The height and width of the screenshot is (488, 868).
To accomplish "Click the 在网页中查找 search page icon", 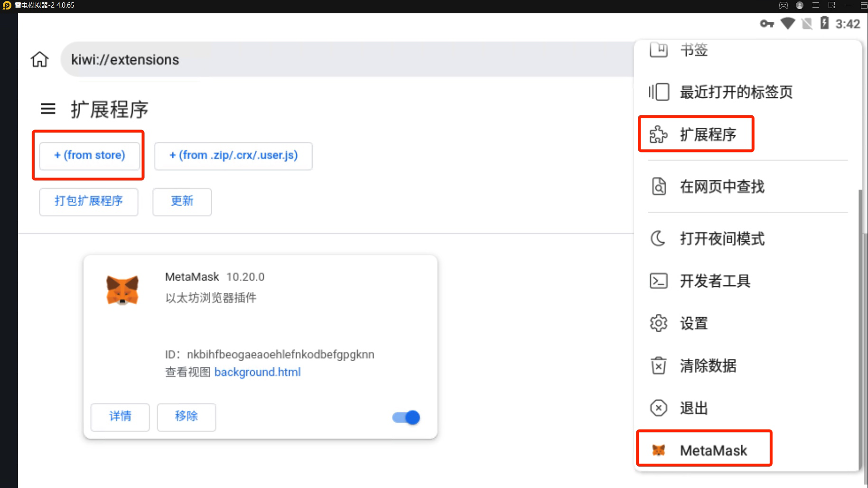I will 659,187.
